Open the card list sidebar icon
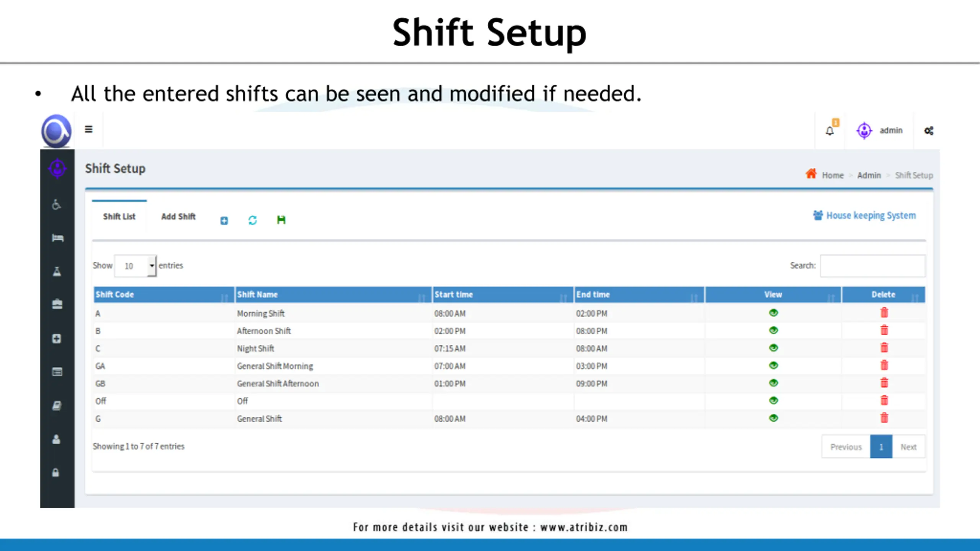 coord(57,372)
